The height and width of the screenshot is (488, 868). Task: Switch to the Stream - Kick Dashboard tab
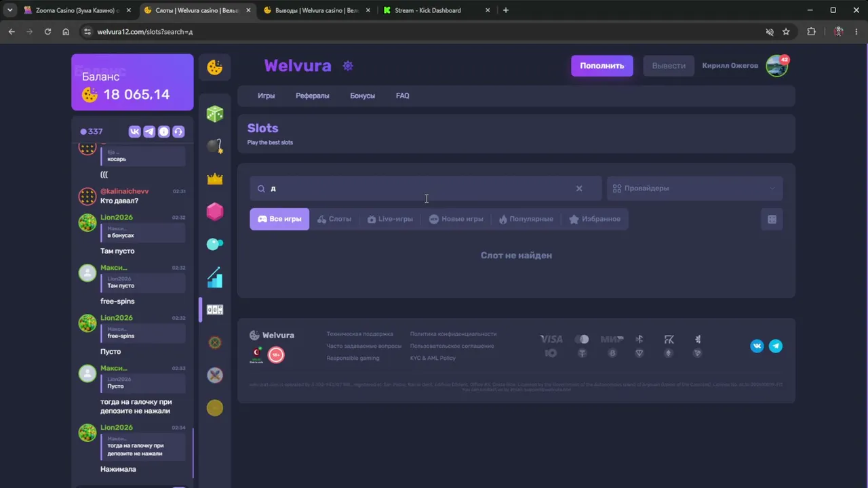(437, 10)
